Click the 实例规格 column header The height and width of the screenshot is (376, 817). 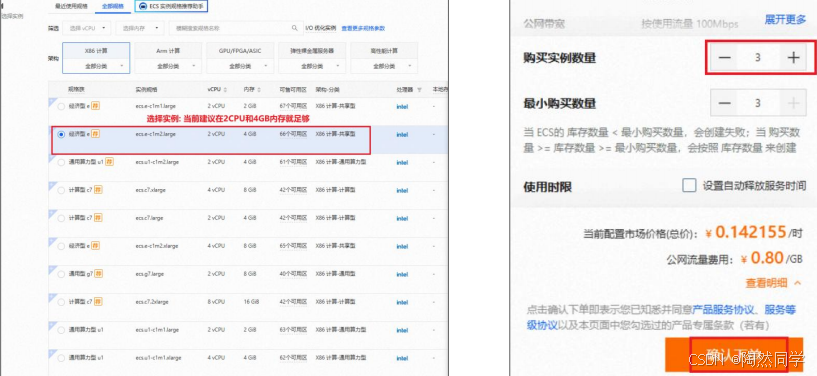145,90
